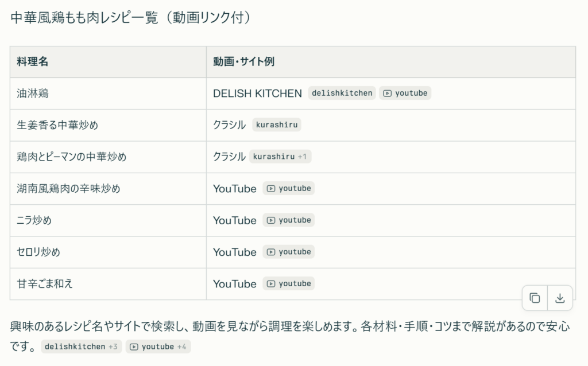Click the download table icon
The width and height of the screenshot is (588, 366).
pyautogui.click(x=560, y=298)
